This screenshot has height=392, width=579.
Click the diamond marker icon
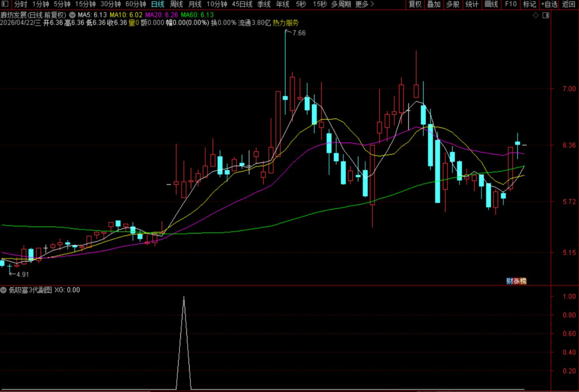(x=535, y=15)
